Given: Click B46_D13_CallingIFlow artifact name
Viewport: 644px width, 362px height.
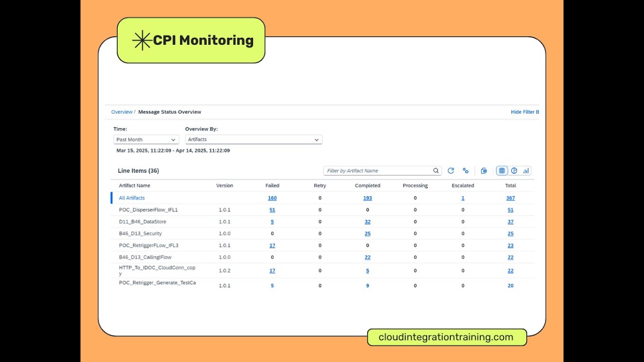Looking at the screenshot, I should 145,257.
